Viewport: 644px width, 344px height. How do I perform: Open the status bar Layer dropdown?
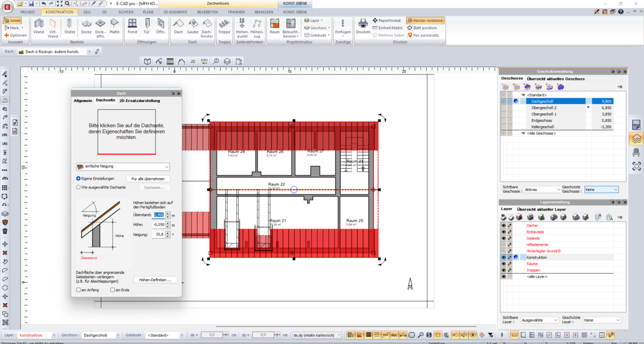[54, 335]
